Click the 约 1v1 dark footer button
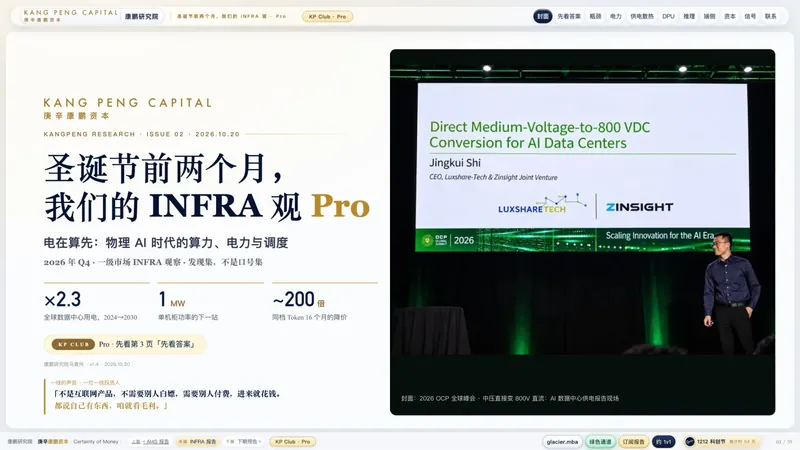 pyautogui.click(x=664, y=442)
